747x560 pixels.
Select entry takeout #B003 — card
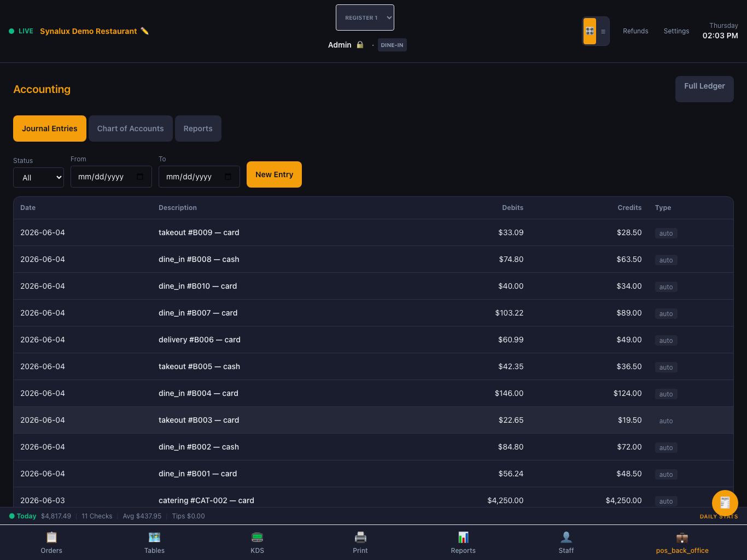pos(373,420)
